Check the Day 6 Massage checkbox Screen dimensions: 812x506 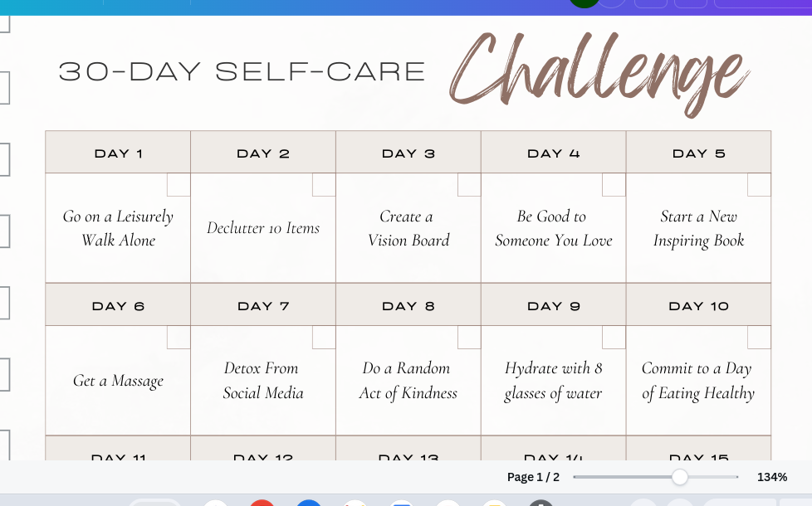[x=179, y=338]
